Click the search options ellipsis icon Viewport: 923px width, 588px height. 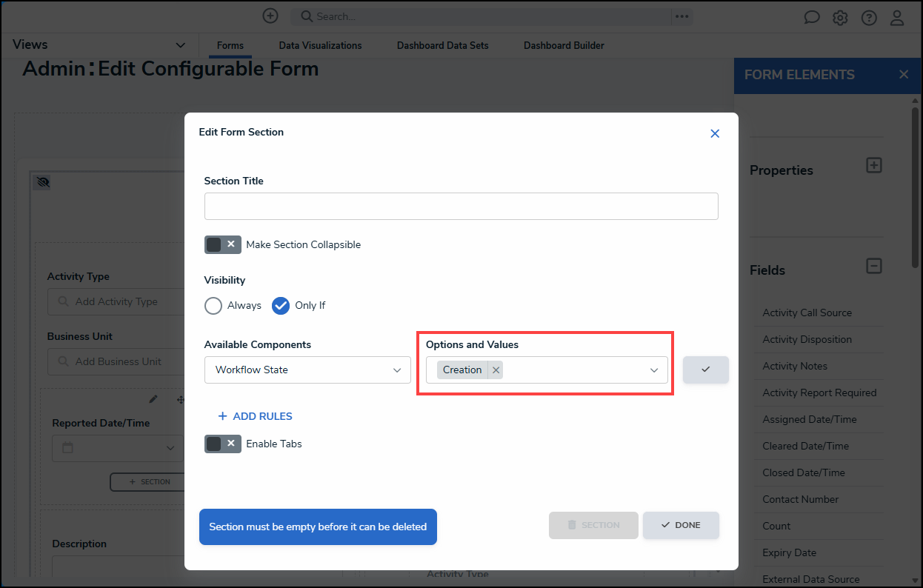click(x=682, y=16)
